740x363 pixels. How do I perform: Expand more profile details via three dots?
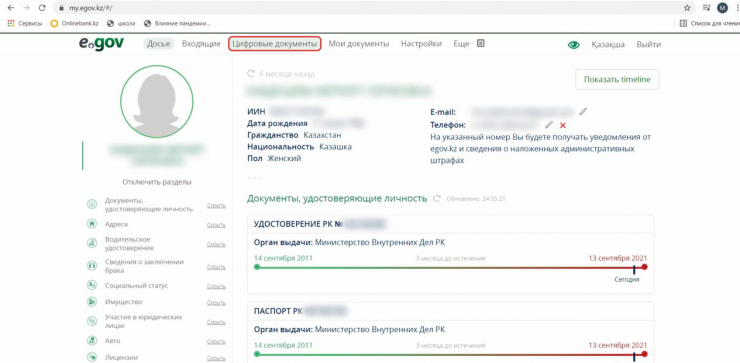(x=254, y=177)
